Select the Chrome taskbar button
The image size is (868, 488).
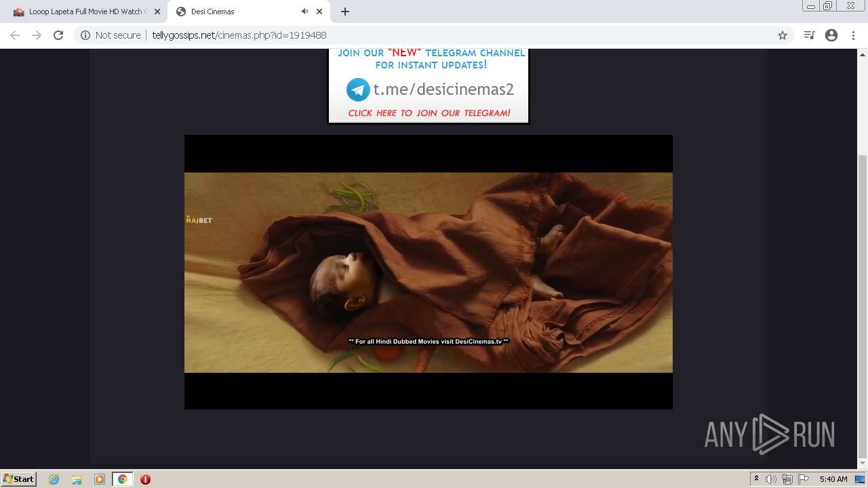point(122,479)
